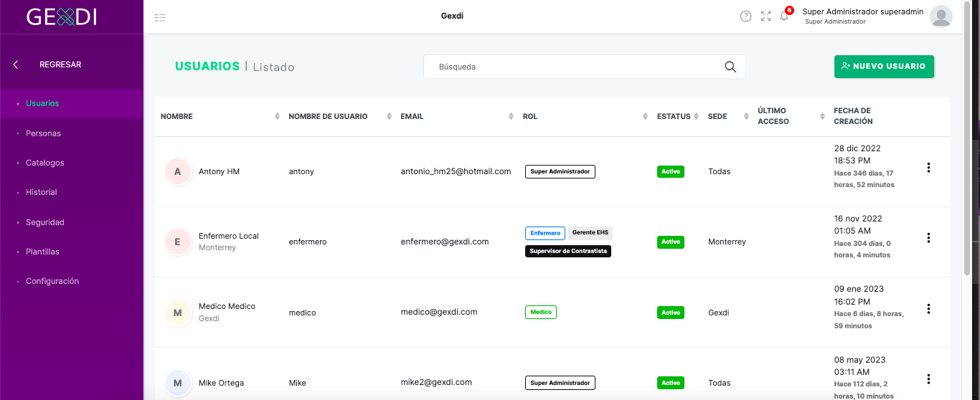
Task: Click Medico Medico avatar letter M
Action: pyautogui.click(x=178, y=312)
